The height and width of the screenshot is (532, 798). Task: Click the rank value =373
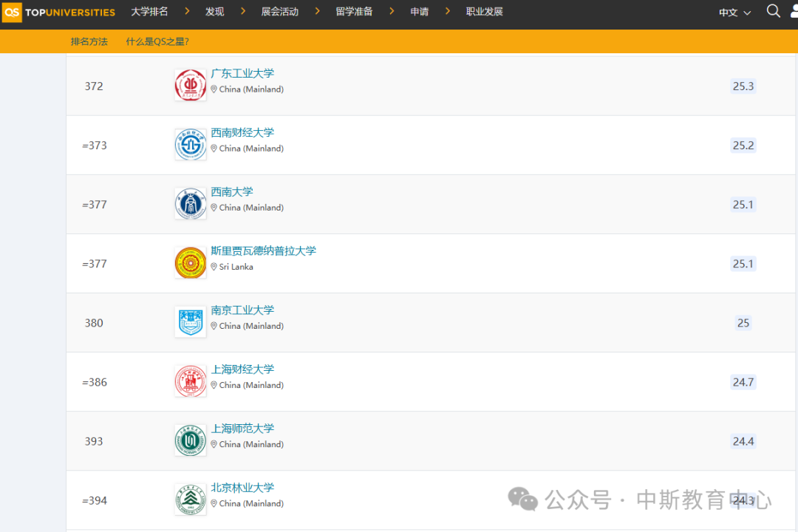(x=95, y=146)
